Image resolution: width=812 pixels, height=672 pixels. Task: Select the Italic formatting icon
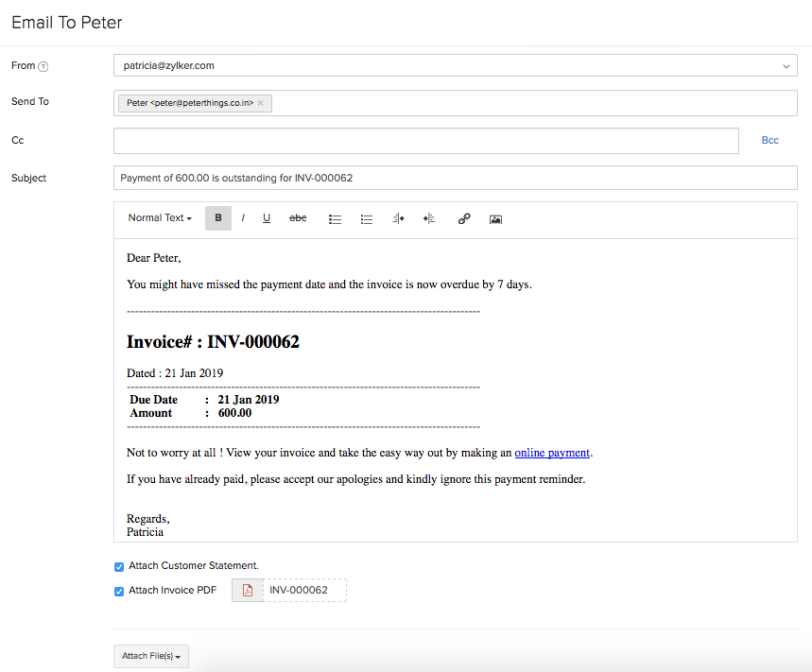pos(243,217)
